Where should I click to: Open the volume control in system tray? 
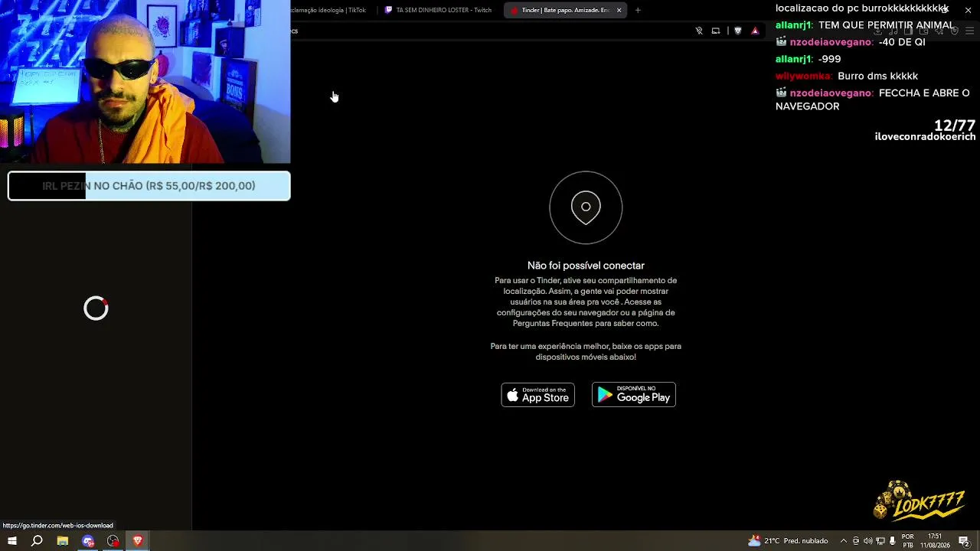tap(868, 541)
